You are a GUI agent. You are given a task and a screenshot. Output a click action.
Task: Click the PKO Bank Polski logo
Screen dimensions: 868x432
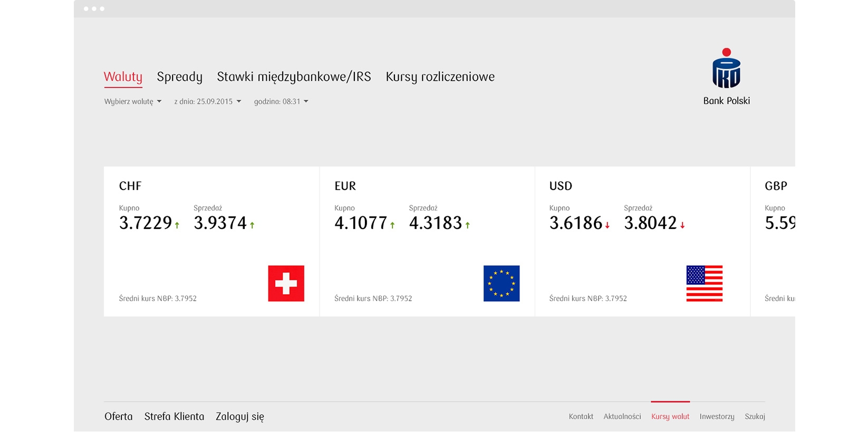[726, 76]
